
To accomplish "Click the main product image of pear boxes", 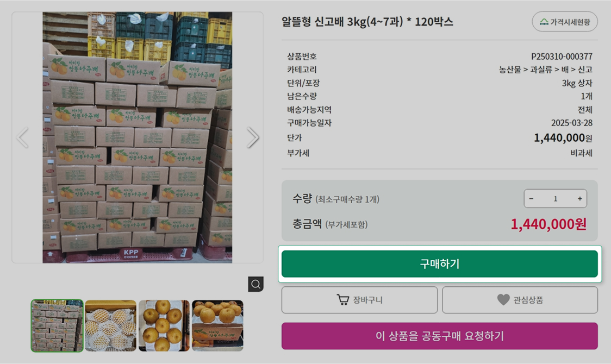I will click(x=137, y=137).
